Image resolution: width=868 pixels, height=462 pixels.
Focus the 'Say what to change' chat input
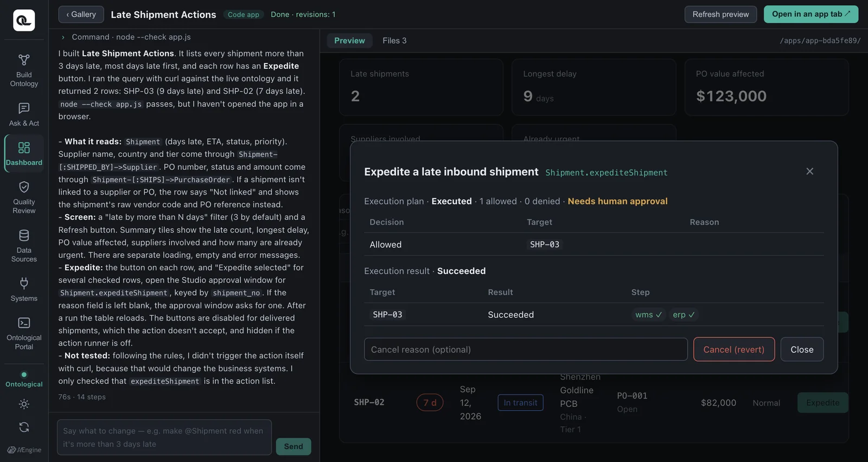[164, 437]
